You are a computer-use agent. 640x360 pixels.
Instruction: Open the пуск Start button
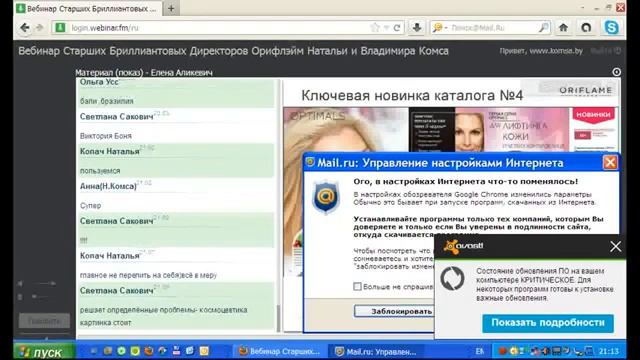tap(44, 352)
